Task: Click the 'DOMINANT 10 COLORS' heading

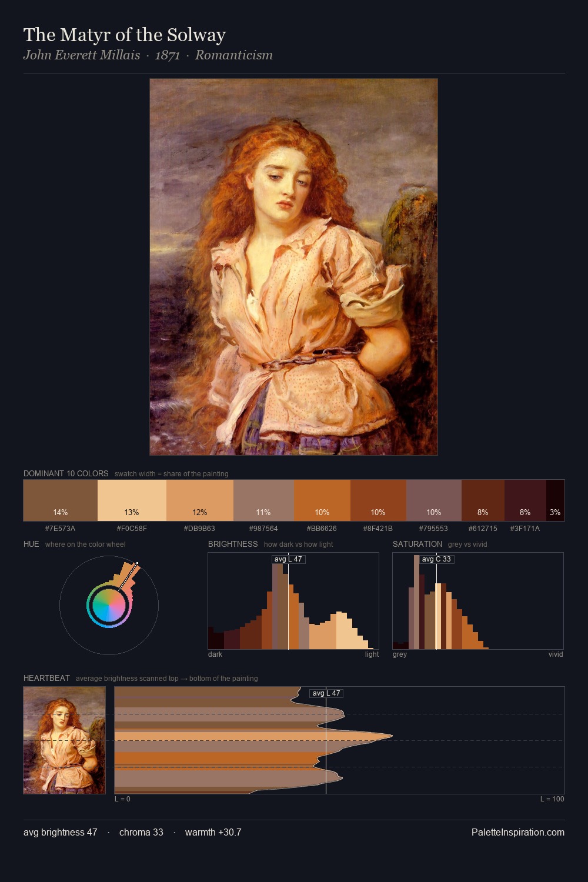Action: 66,473
